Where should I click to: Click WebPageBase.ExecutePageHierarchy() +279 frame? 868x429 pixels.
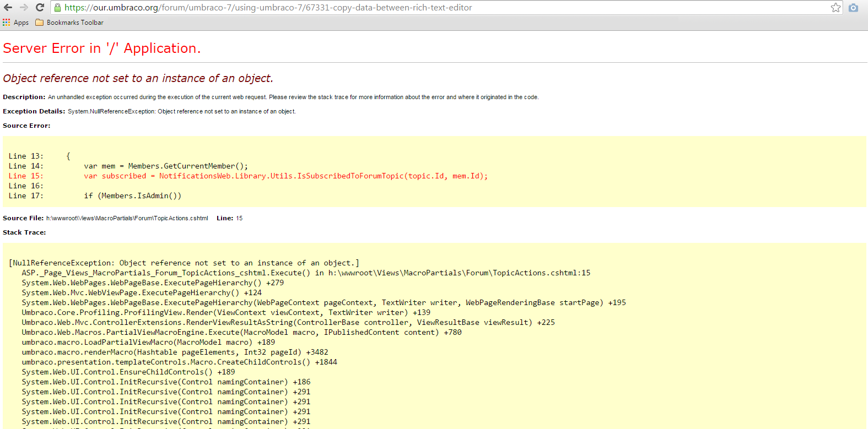click(153, 283)
